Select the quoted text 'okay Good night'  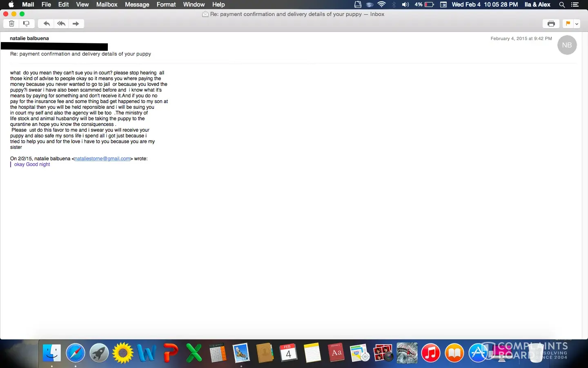pos(32,164)
